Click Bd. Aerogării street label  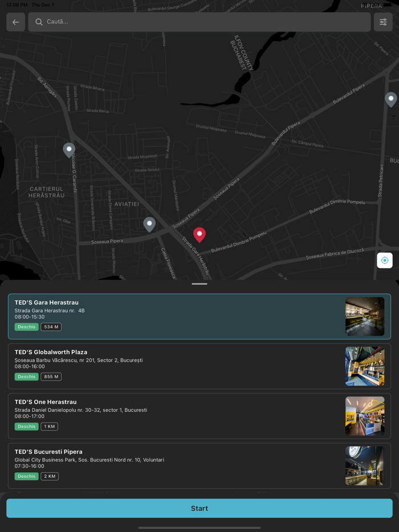pyautogui.click(x=47, y=88)
